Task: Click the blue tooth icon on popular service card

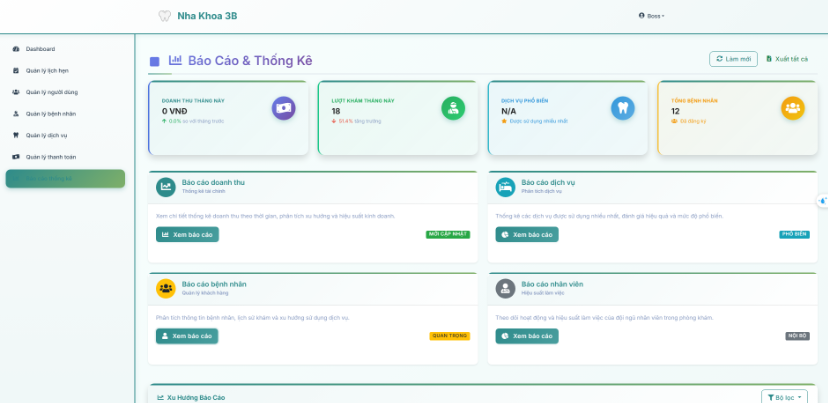Action: [622, 108]
